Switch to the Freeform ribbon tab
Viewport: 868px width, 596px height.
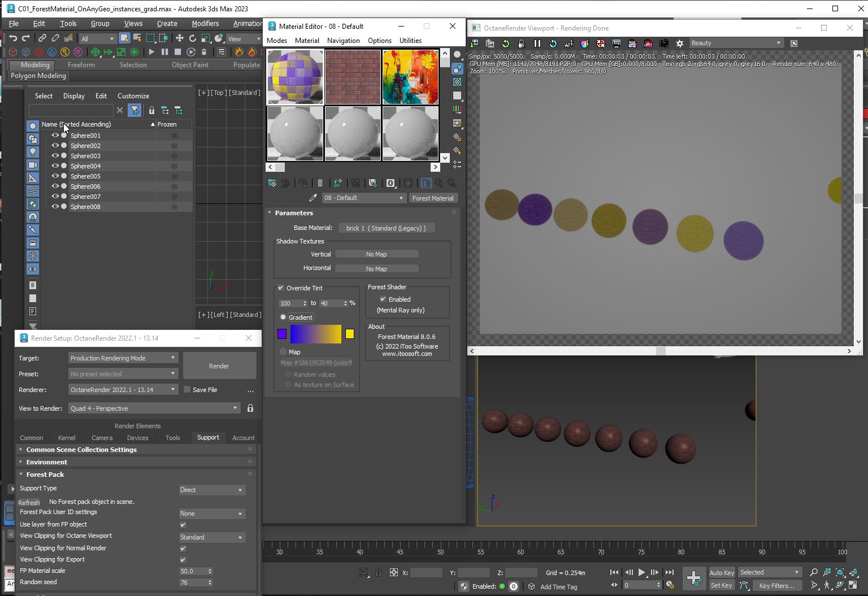[81, 65]
